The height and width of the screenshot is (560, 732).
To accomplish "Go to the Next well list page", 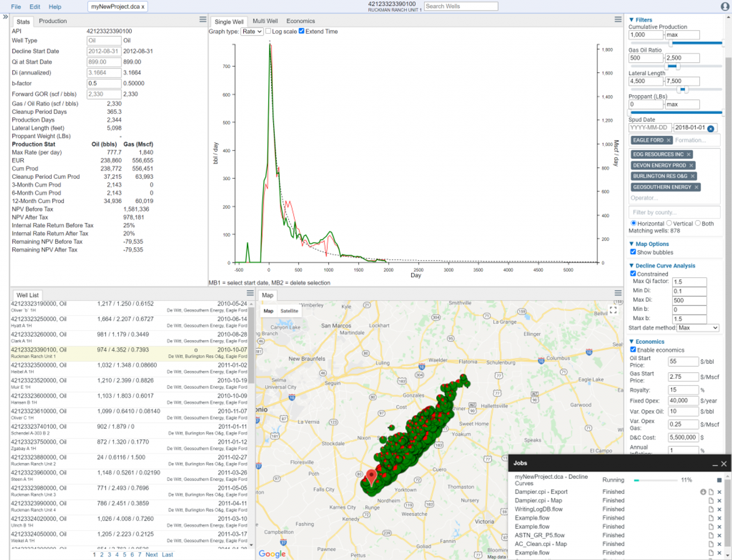I will point(151,555).
